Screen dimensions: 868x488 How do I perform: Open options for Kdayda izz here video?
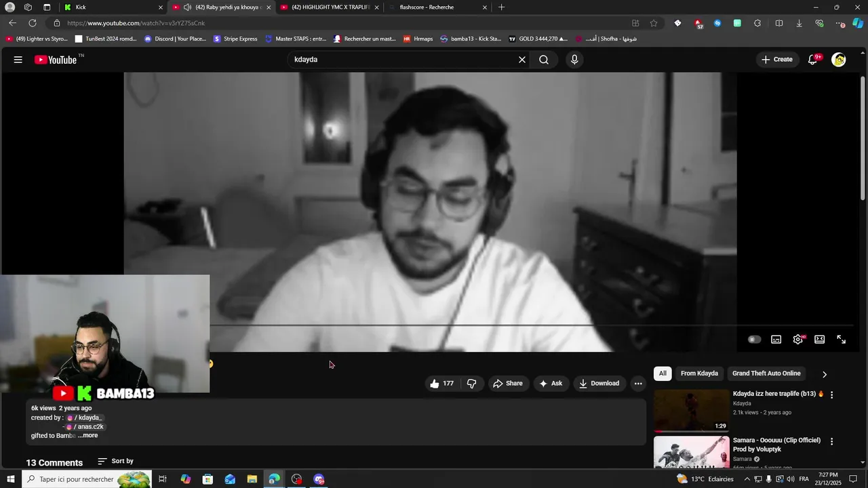click(832, 394)
